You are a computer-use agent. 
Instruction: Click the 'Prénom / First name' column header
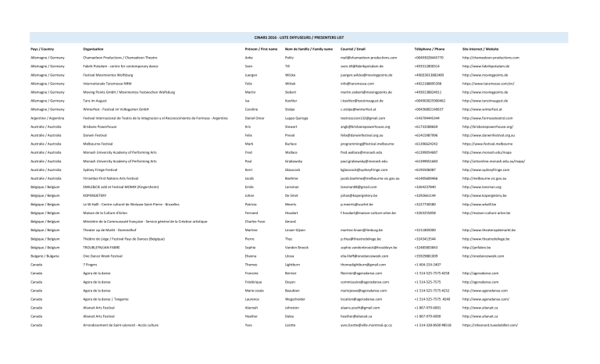point(261,49)
